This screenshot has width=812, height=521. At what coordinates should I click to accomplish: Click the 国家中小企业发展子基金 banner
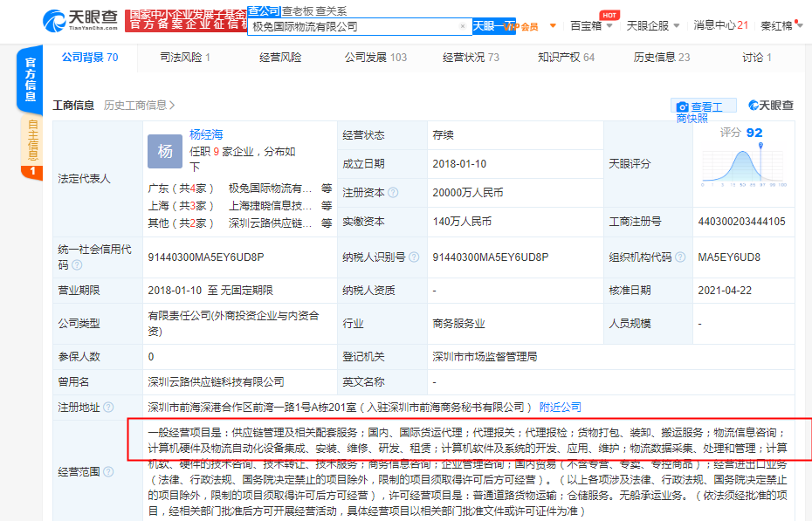point(187,20)
